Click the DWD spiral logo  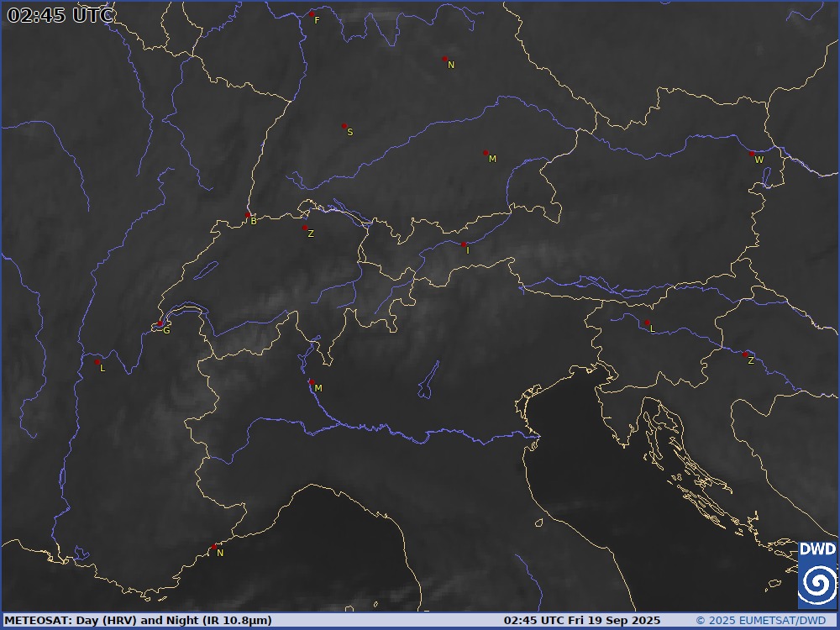pos(817,575)
